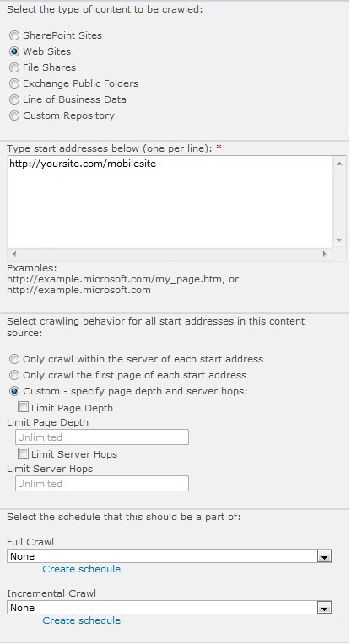Enable the Limit Server Hops checkbox

coord(24,453)
